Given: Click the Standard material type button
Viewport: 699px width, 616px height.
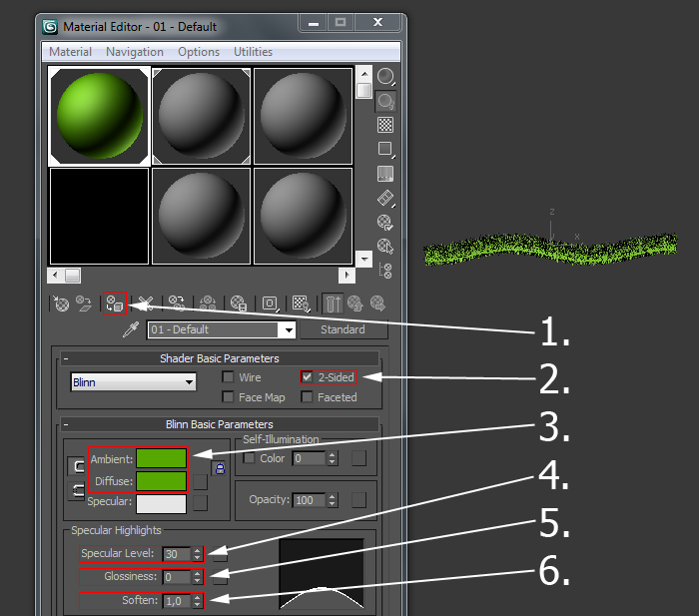Looking at the screenshot, I should pyautogui.click(x=344, y=329).
